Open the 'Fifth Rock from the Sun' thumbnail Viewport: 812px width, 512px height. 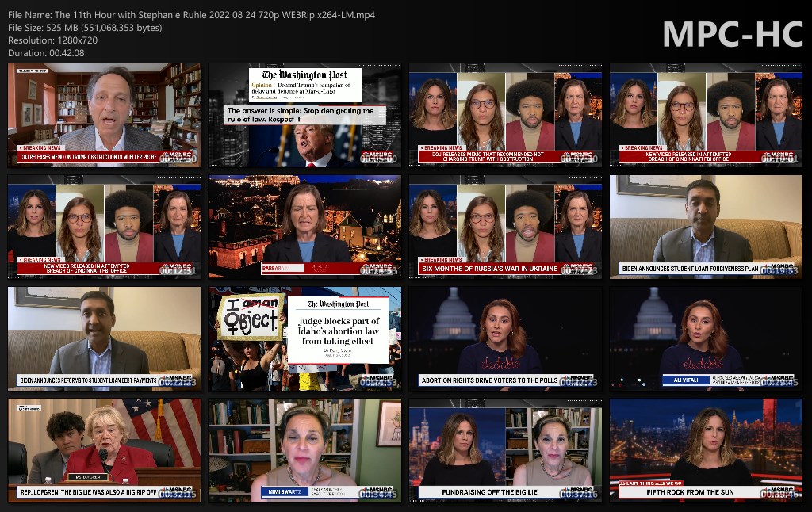coord(706,450)
